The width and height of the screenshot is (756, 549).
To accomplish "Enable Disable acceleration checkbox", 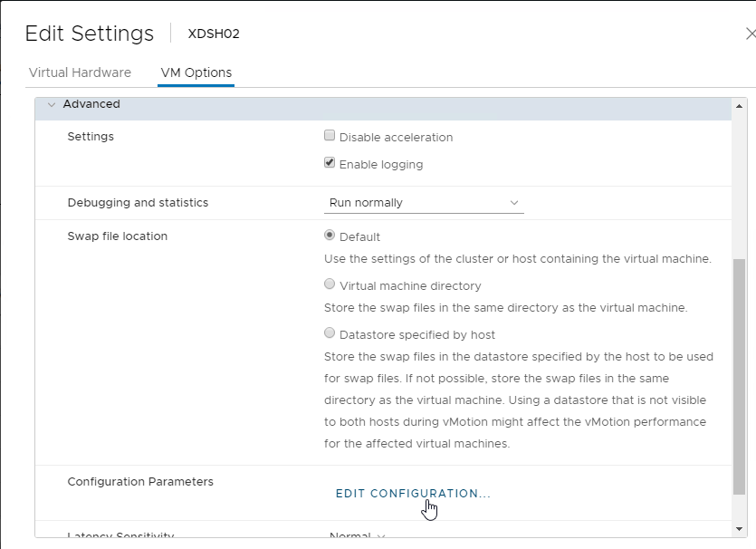I will pyautogui.click(x=330, y=136).
